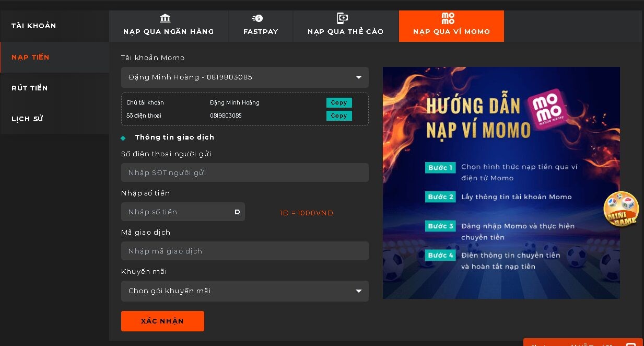Viewport: 644px width, 346px height.
Task: Click the 1D = 1000VND rate text
Action: pyautogui.click(x=307, y=213)
